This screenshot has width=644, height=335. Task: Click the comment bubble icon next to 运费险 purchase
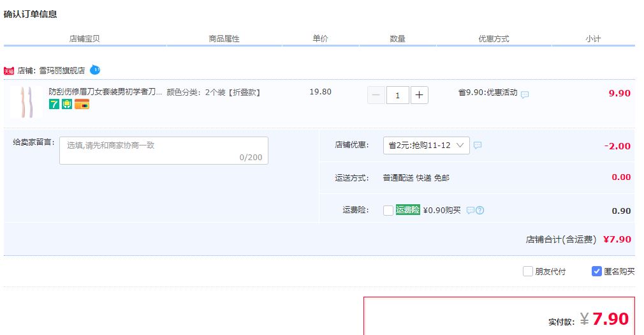pyautogui.click(x=471, y=210)
